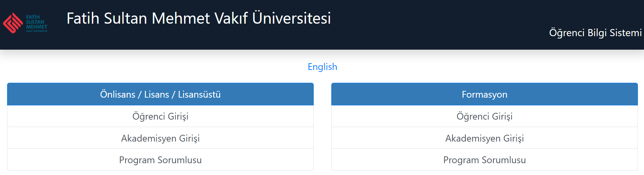This screenshot has width=644, height=175.
Task: Select program coordinator entry in Lisans panel
Action: pyautogui.click(x=160, y=160)
